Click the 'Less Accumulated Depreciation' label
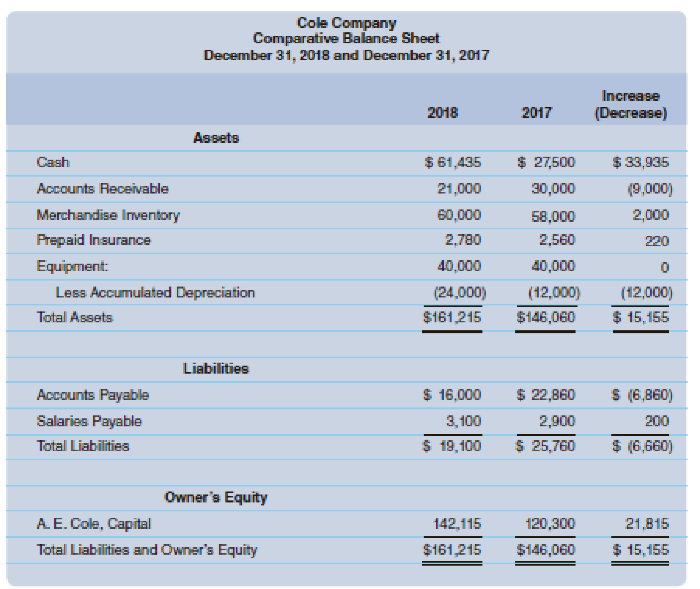The width and height of the screenshot is (700, 589). pos(155,293)
